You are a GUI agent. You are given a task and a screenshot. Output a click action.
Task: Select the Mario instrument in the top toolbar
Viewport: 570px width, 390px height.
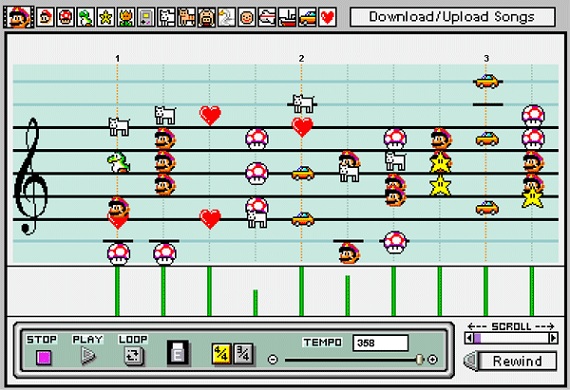pyautogui.click(x=45, y=17)
